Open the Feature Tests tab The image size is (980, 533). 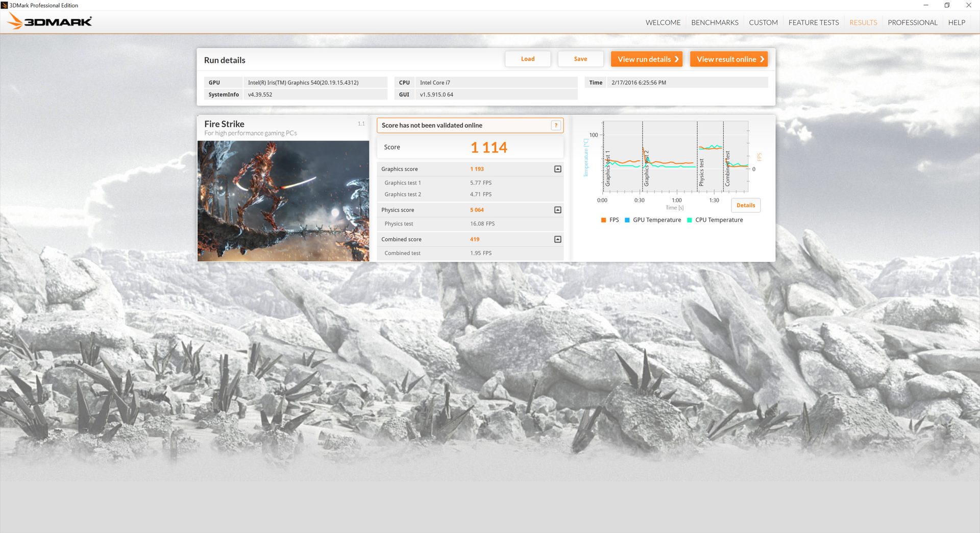click(814, 22)
